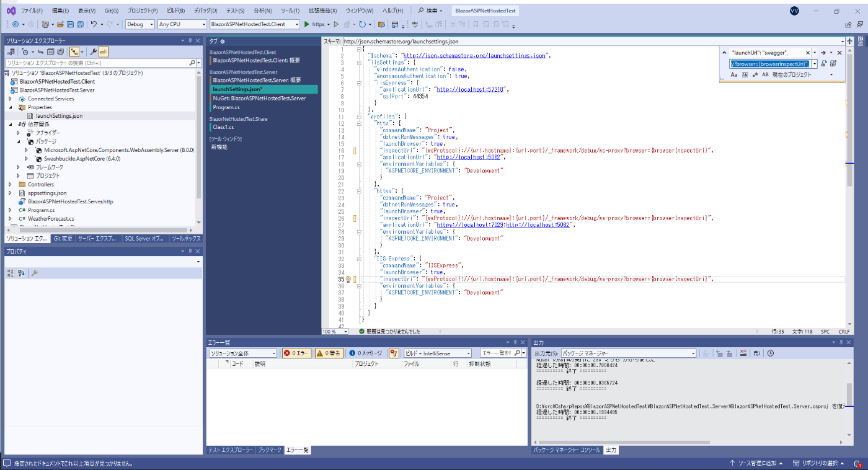The height and width of the screenshot is (470, 868).
Task: Toggle Match Whole Word option in find box
Action: click(745, 74)
